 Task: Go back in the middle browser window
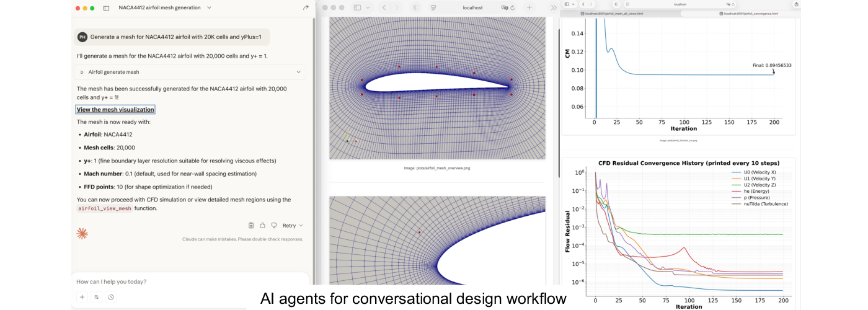click(x=384, y=7)
